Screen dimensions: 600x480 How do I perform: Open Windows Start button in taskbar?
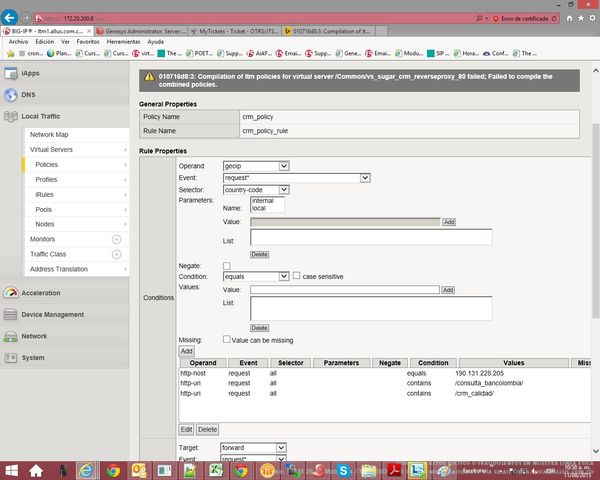pyautogui.click(x=12, y=469)
